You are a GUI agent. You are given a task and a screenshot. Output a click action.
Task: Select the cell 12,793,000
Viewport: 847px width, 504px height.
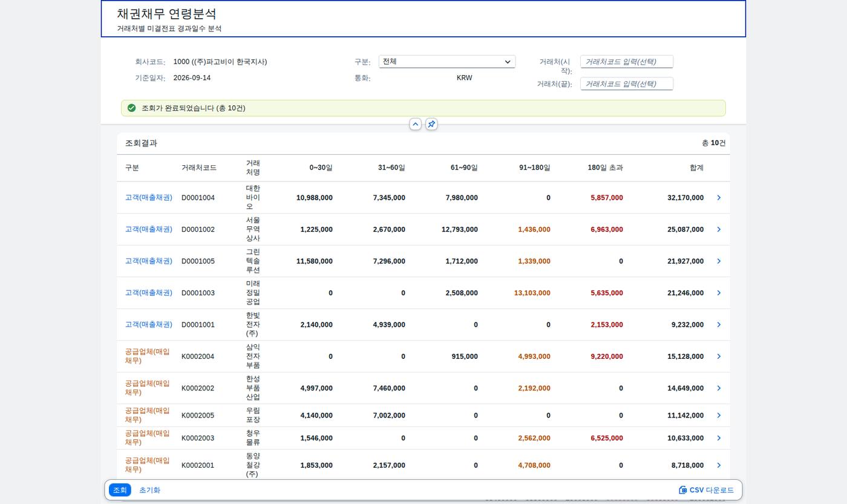[x=460, y=229]
